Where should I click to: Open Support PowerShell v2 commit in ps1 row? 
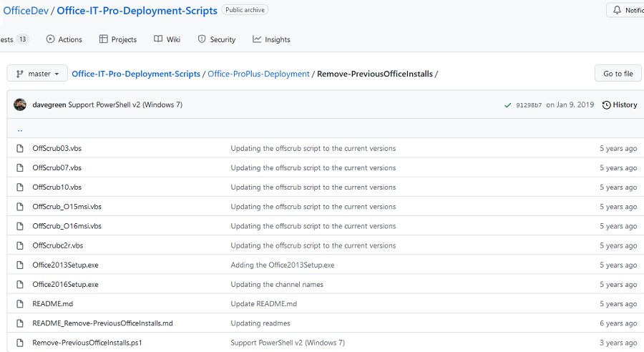tap(288, 343)
